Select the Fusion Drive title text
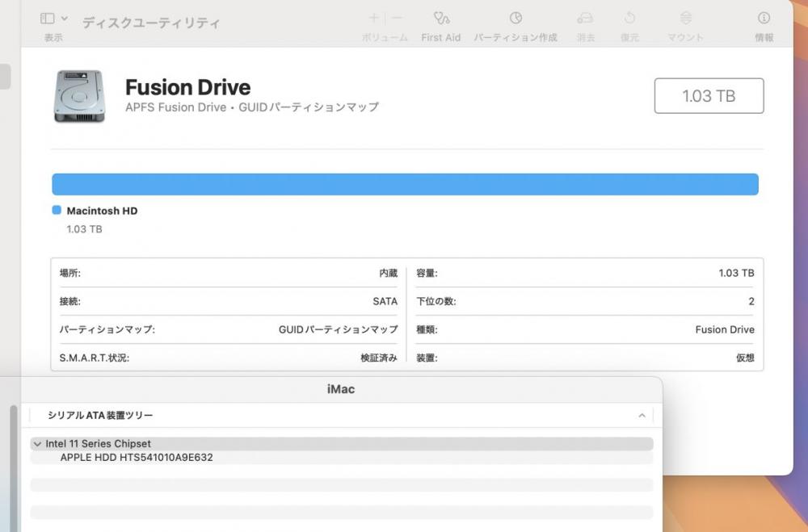The width and height of the screenshot is (808, 532). click(x=188, y=87)
